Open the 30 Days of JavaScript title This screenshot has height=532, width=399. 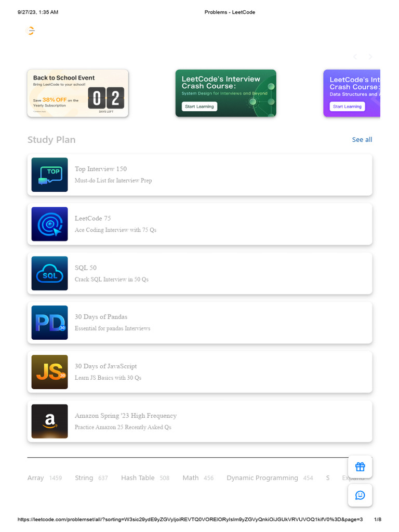(x=106, y=366)
